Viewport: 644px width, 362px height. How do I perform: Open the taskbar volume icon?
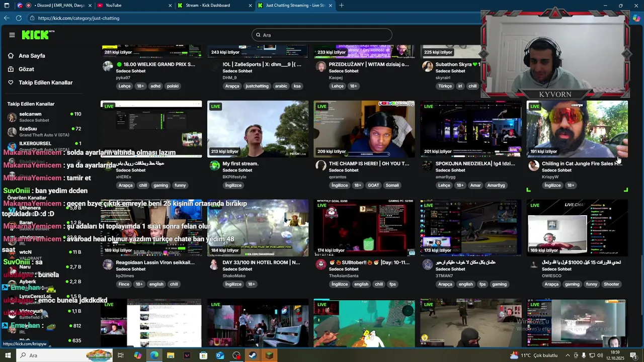point(600,355)
